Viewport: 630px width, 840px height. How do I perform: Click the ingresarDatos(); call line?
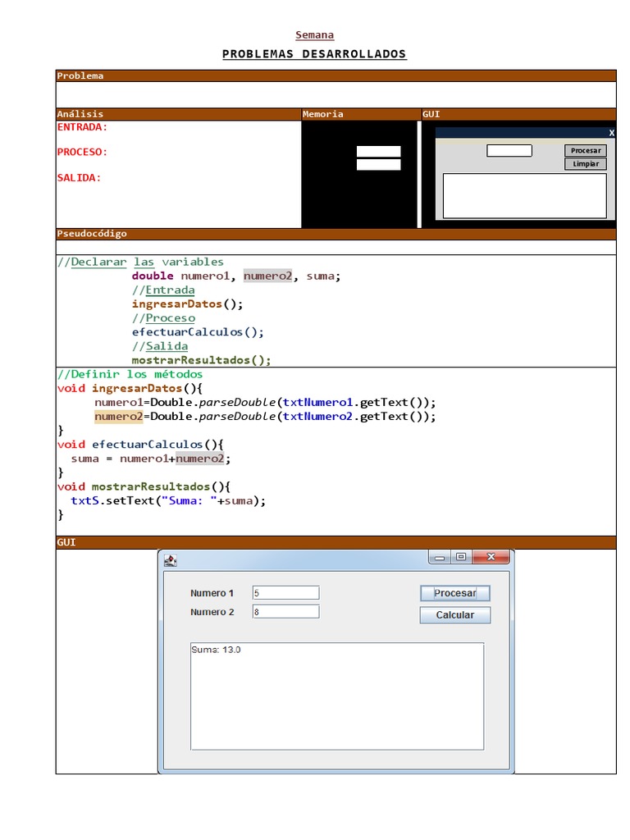[187, 304]
